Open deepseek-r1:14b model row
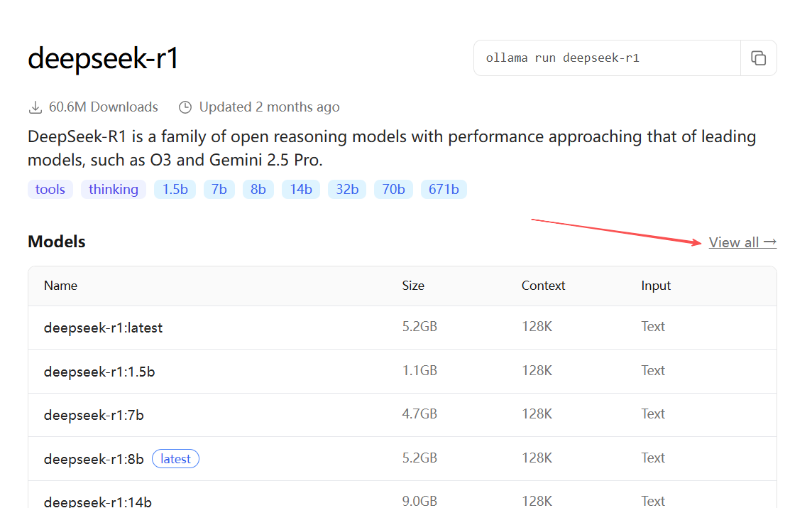 402,495
